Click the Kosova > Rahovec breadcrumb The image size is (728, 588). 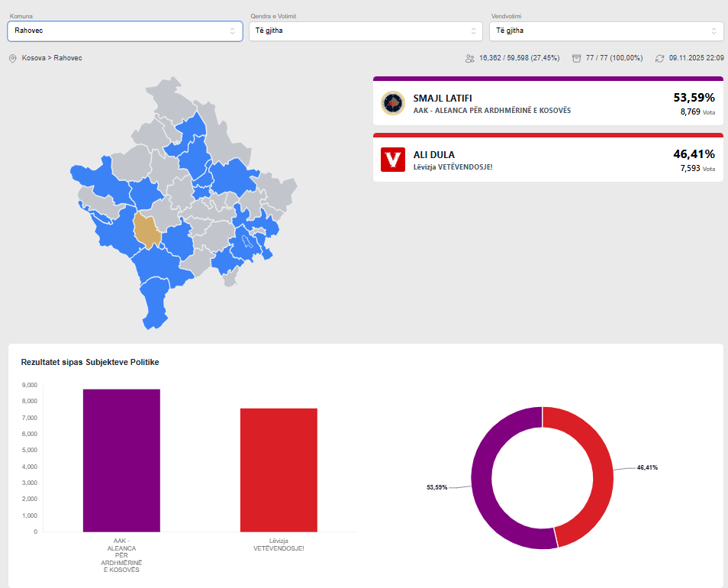point(52,58)
